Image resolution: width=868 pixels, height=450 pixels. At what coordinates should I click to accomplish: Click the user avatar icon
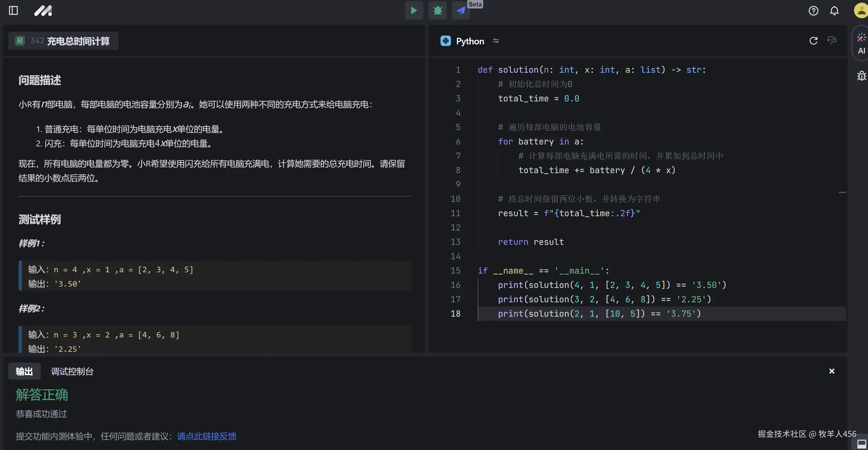(x=861, y=11)
